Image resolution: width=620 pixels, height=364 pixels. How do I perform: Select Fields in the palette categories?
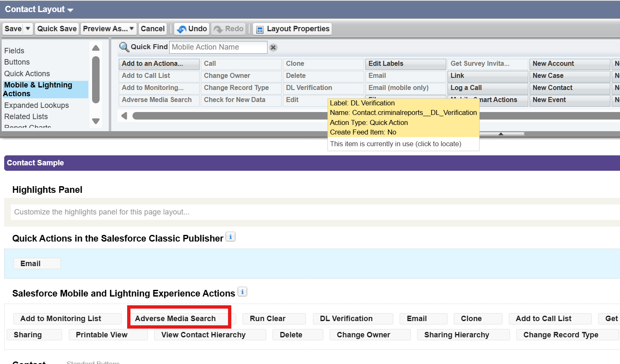(14, 51)
